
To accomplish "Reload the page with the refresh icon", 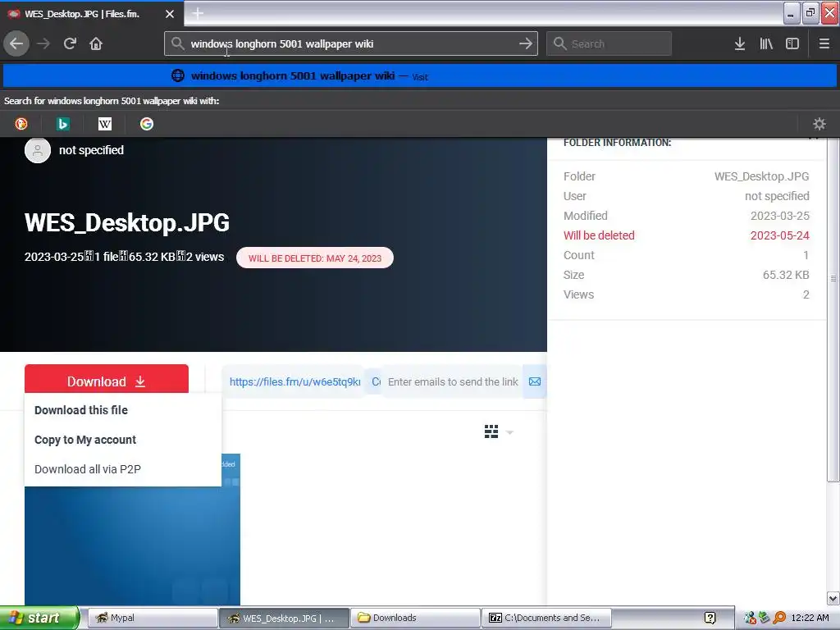I will pyautogui.click(x=70, y=43).
